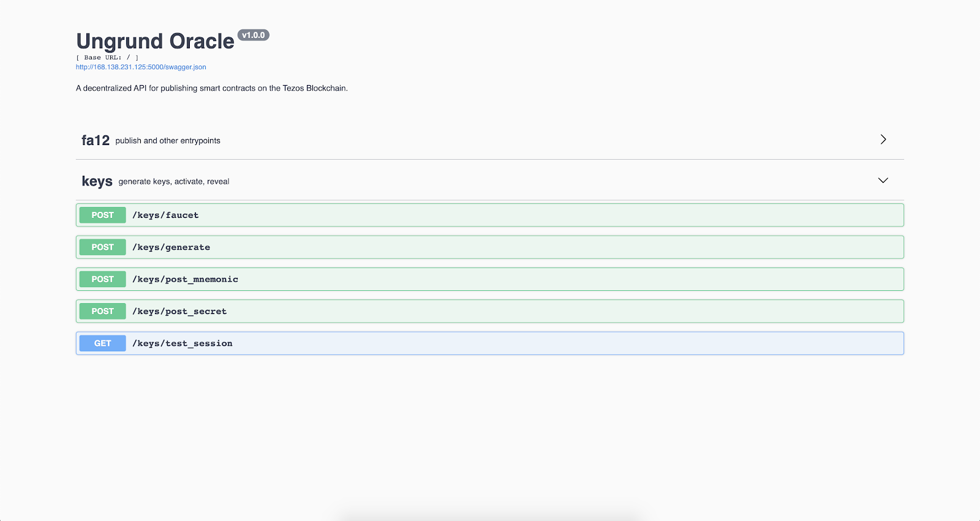Click the v1.0.0 version badge
Image resolution: width=980 pixels, height=521 pixels.
(254, 36)
